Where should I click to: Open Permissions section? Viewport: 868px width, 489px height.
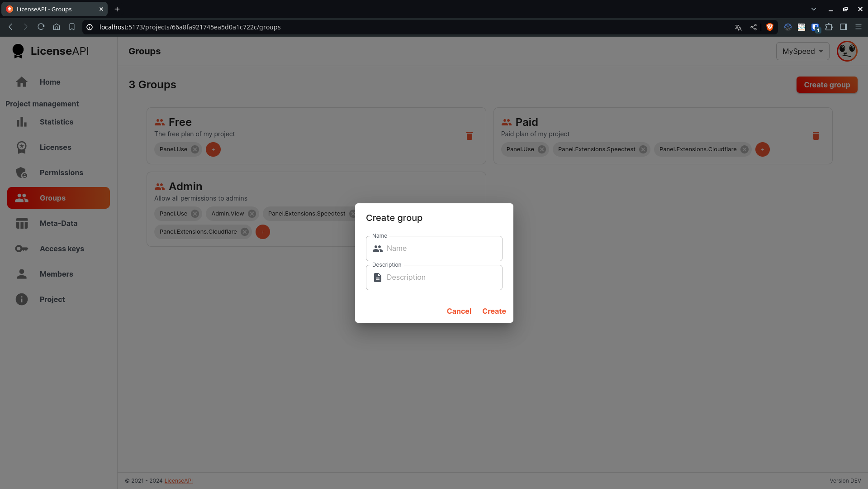click(x=58, y=173)
